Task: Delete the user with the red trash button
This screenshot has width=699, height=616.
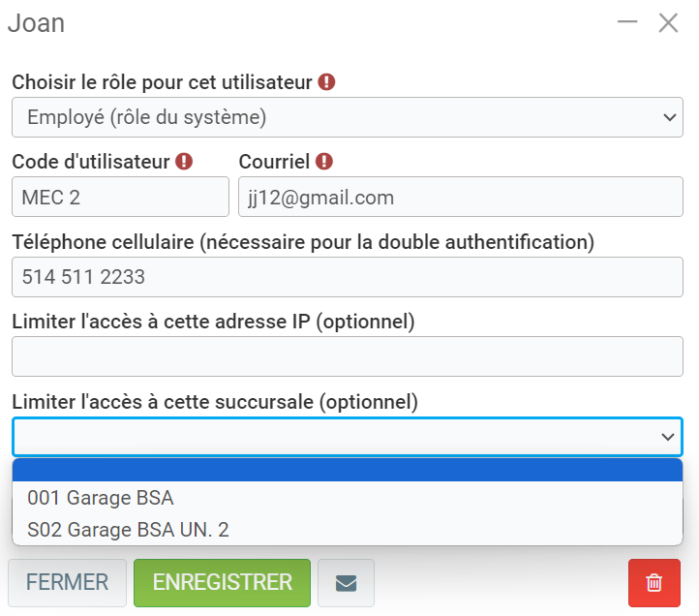Action: click(x=654, y=582)
